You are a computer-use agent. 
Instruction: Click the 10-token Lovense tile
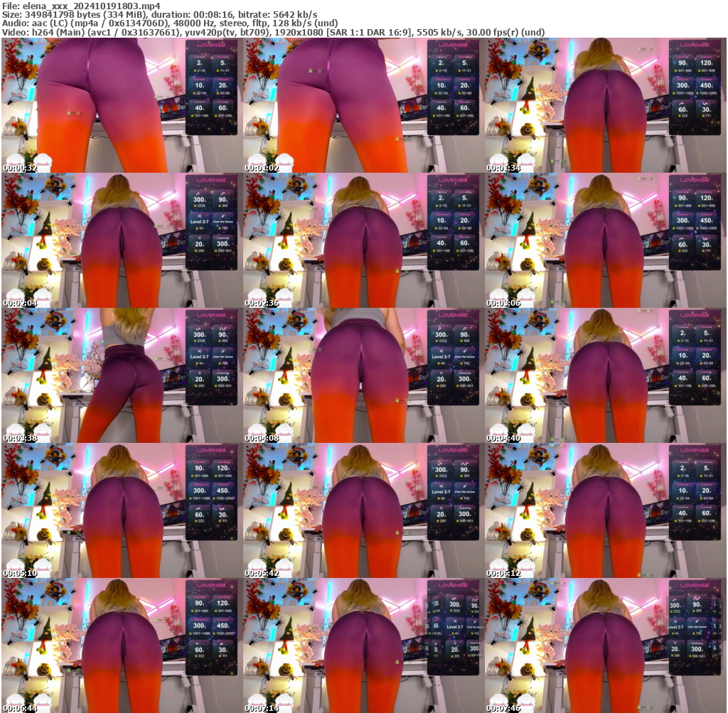198,85
